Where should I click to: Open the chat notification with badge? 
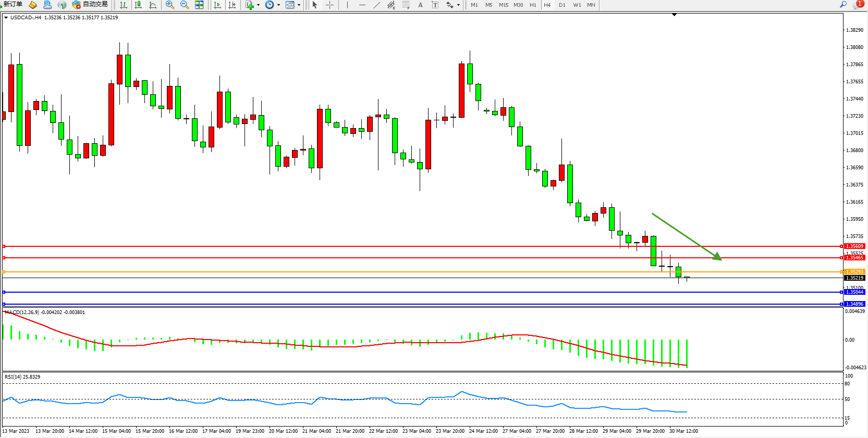(858, 5)
